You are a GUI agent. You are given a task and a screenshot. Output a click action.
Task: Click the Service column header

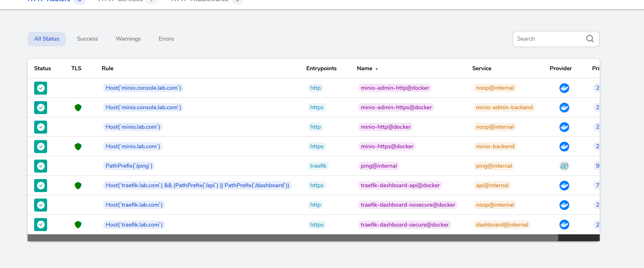(x=482, y=69)
